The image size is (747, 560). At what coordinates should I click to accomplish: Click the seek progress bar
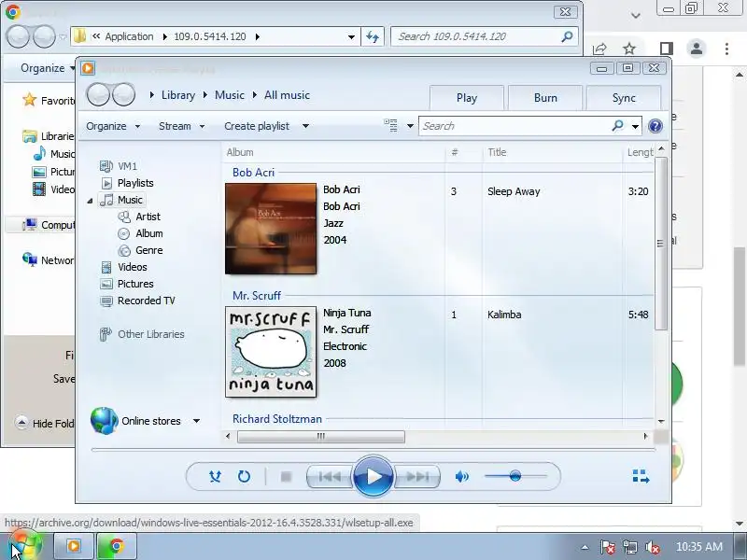click(373, 450)
